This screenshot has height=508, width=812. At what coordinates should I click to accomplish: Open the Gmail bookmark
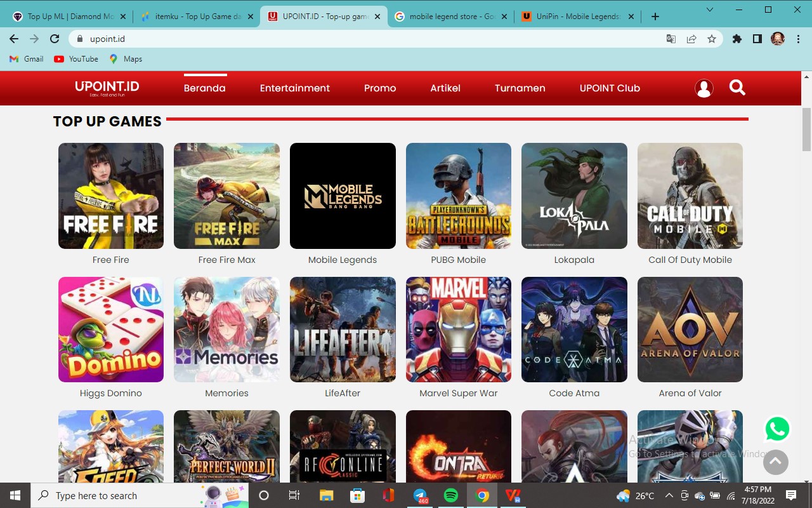[x=27, y=59]
